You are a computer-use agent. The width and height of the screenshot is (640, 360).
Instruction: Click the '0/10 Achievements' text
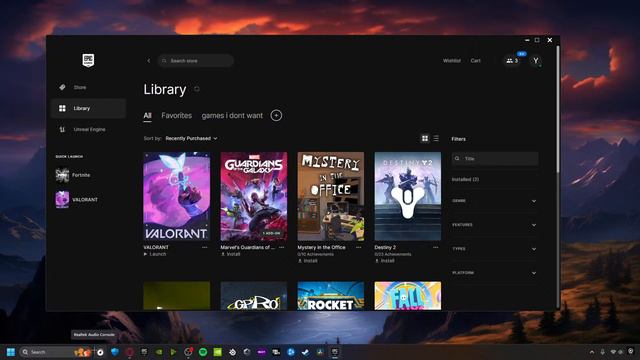(316, 254)
